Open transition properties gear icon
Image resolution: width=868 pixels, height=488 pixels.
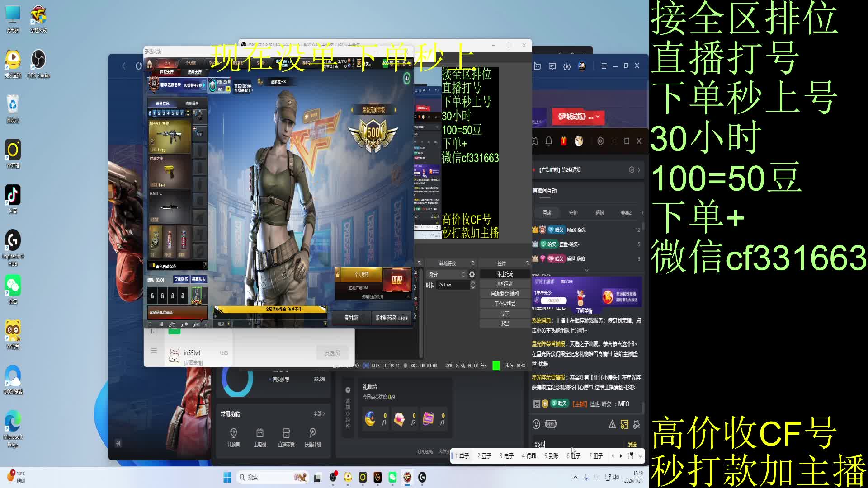pyautogui.click(x=472, y=274)
